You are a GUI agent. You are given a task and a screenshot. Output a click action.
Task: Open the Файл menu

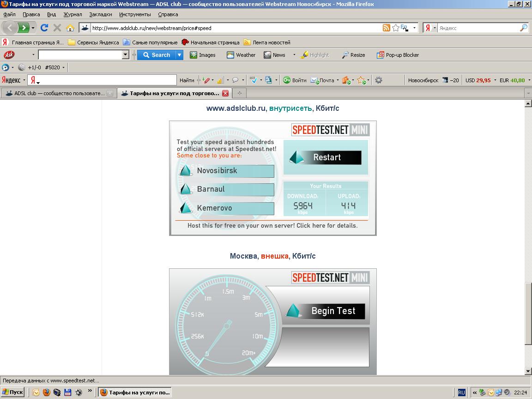pos(10,14)
